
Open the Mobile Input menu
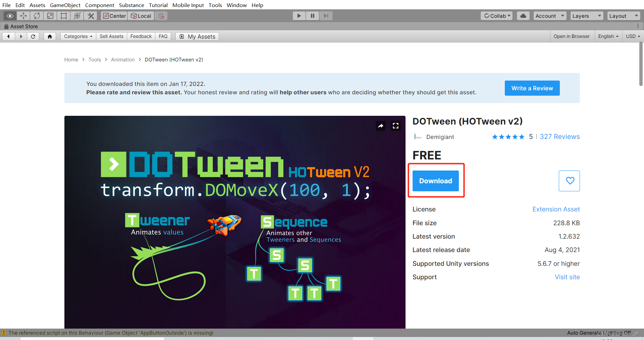(x=188, y=5)
